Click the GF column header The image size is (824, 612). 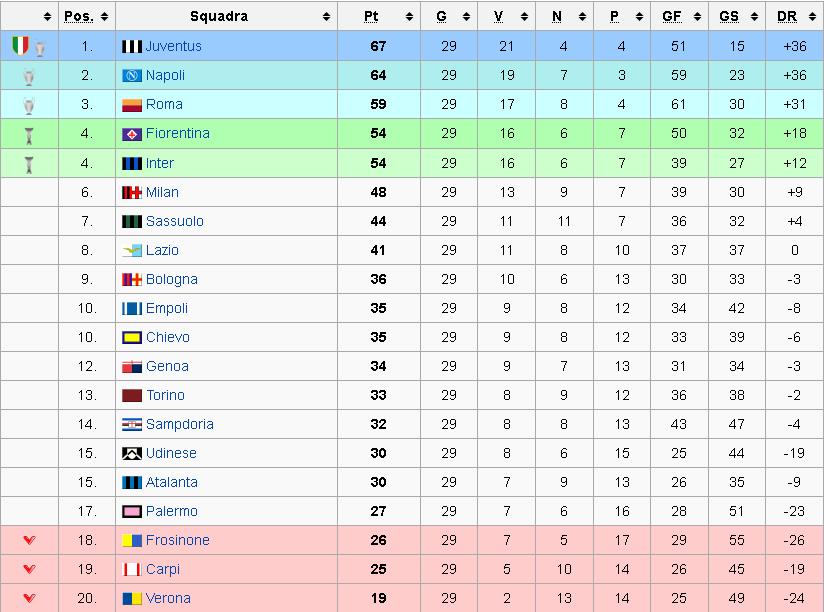pos(672,16)
